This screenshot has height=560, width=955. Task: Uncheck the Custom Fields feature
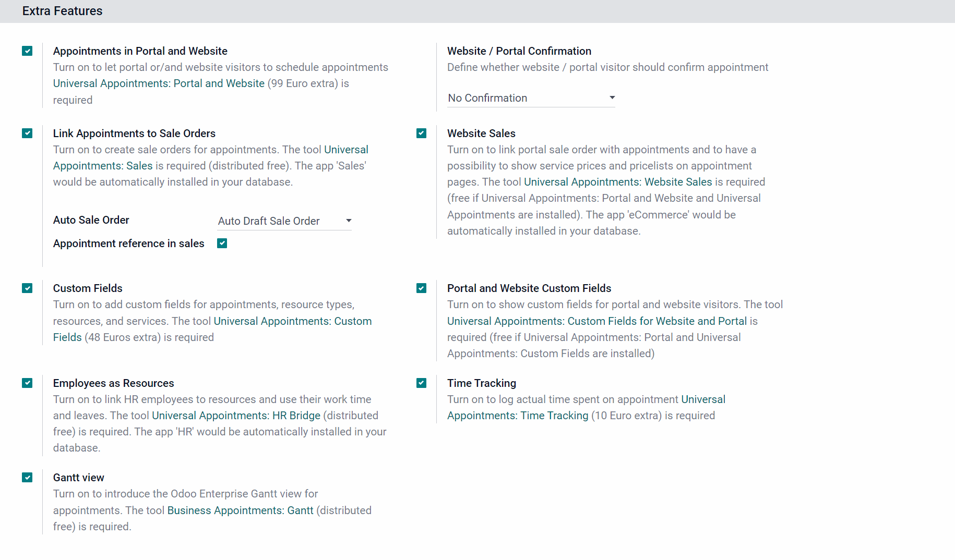[x=27, y=288]
